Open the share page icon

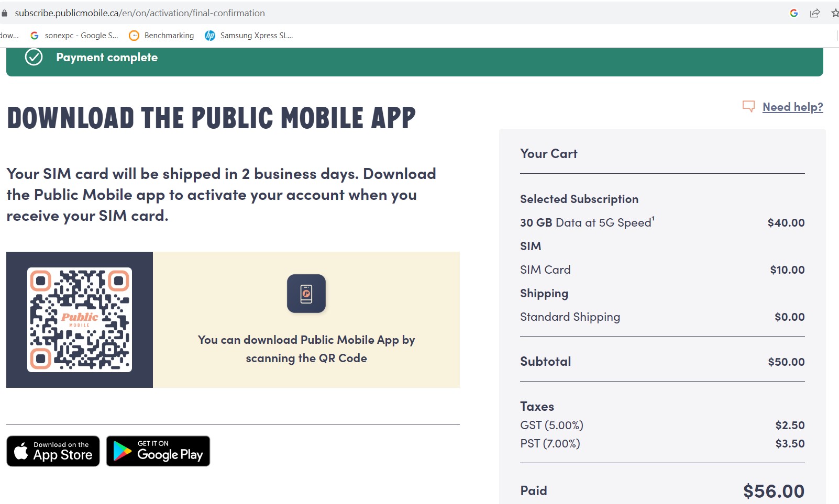(x=814, y=13)
